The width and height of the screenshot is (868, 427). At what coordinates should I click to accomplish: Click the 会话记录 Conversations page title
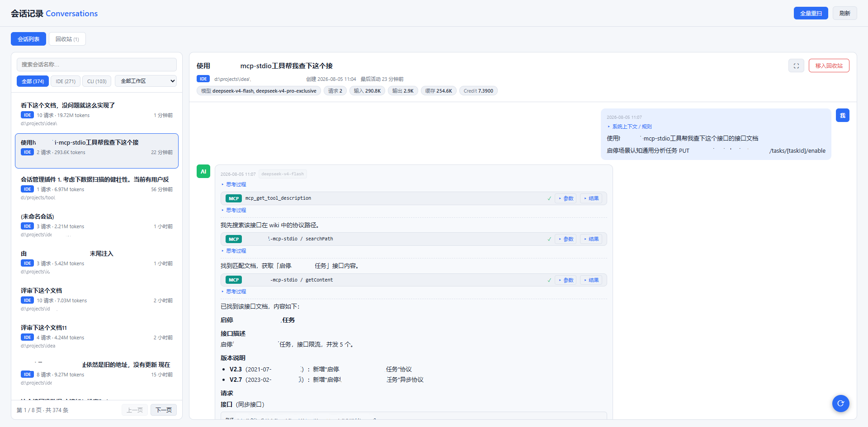pyautogui.click(x=54, y=14)
